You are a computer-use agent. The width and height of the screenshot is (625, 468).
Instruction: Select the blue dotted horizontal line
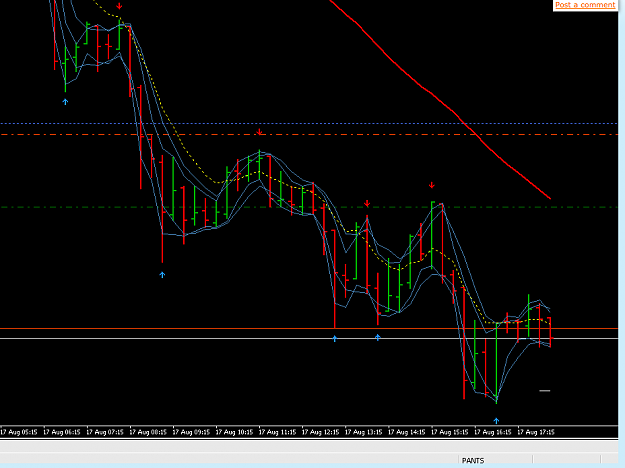pyautogui.click(x=309, y=124)
